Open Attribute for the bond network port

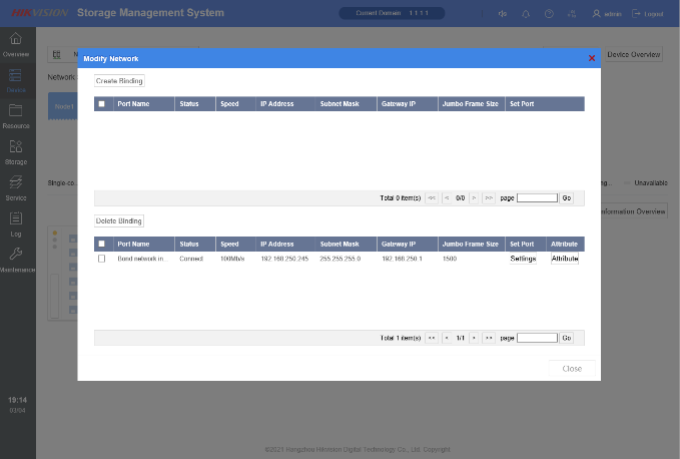[565, 259]
